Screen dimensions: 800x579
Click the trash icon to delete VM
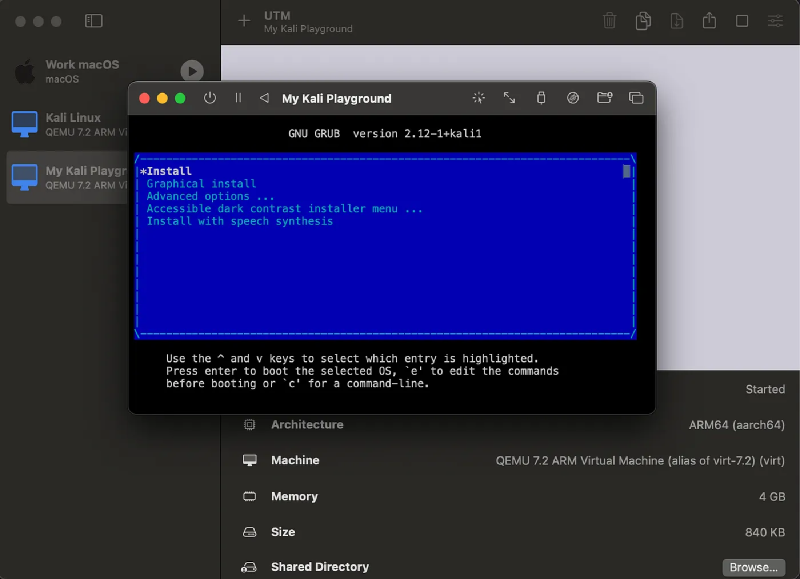tap(610, 21)
